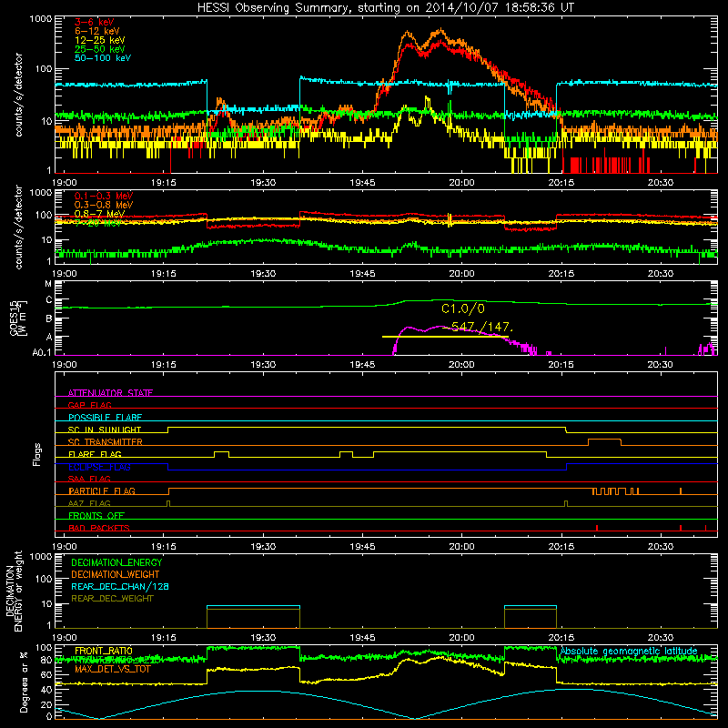
Task: Select the cyan '50-100 keV' legend entry
Action: click(103, 58)
